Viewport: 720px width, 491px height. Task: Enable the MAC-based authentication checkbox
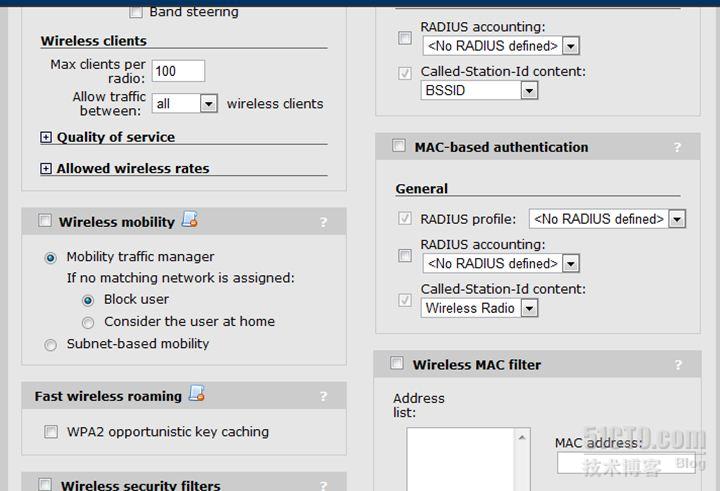click(x=399, y=146)
